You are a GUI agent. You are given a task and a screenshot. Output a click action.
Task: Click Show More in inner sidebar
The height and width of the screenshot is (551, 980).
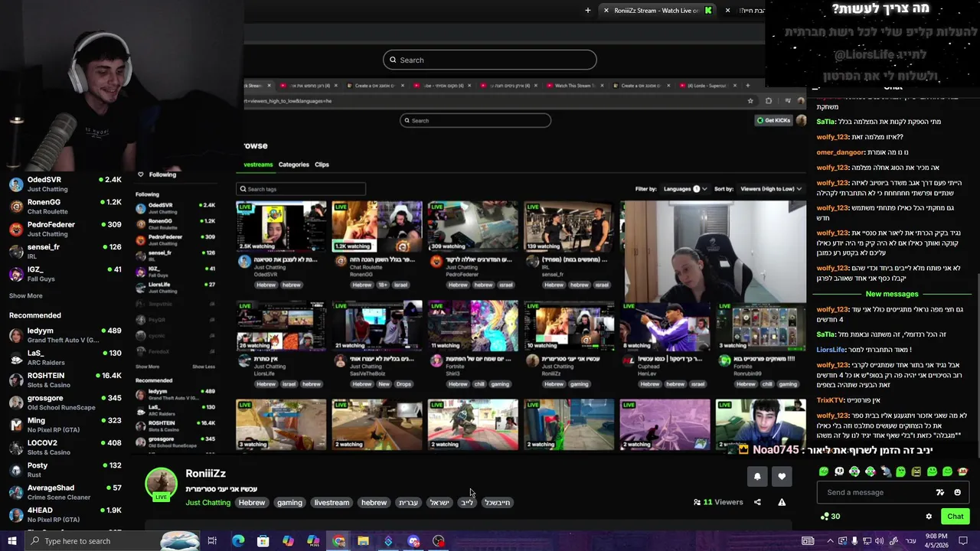[147, 367]
